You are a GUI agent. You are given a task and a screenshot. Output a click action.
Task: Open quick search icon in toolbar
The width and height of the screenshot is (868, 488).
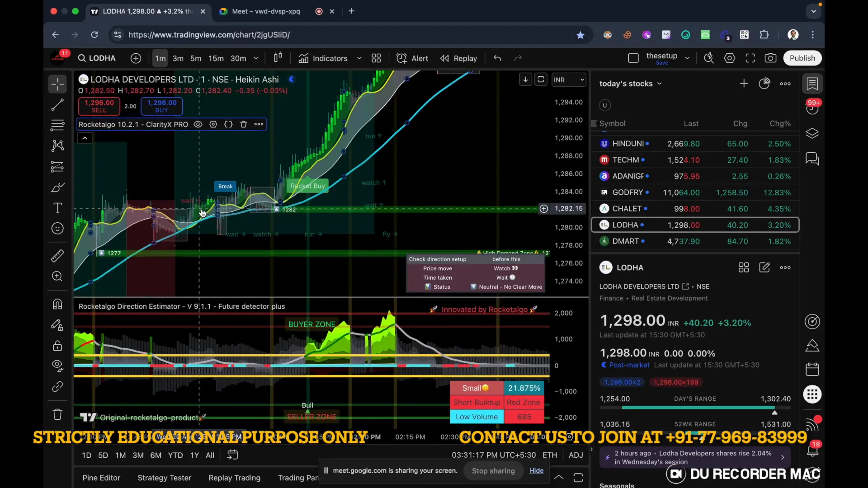pyautogui.click(x=708, y=58)
